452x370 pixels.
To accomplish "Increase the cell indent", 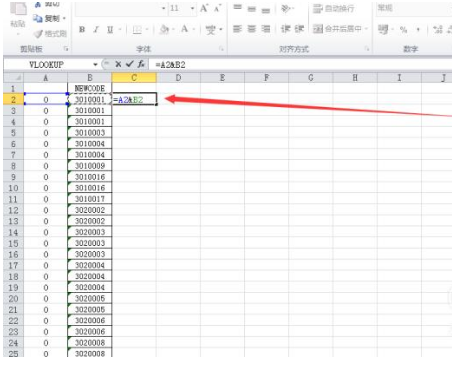I will click(x=299, y=29).
